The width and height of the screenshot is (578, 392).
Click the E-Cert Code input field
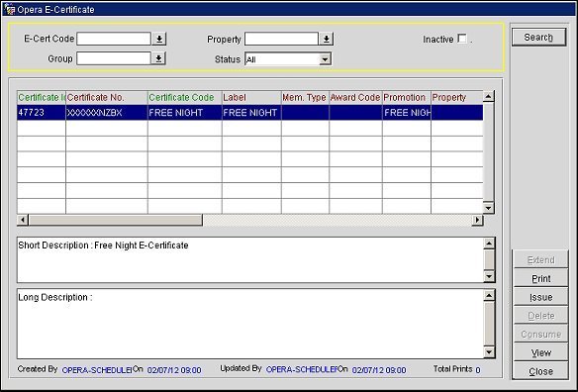(x=114, y=39)
